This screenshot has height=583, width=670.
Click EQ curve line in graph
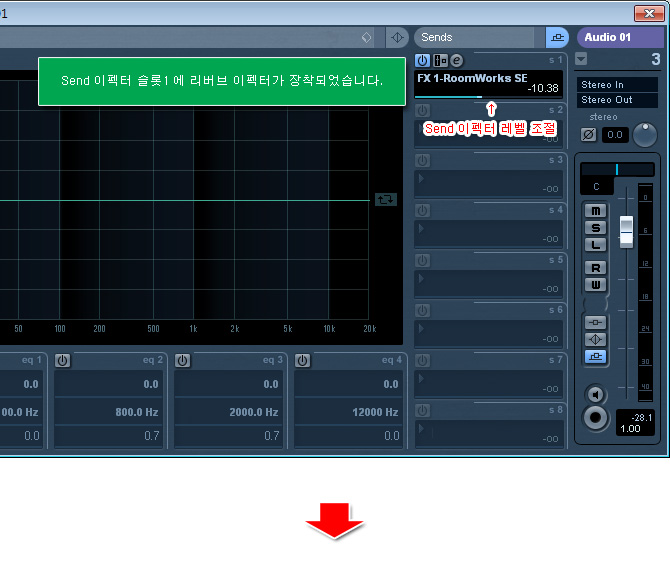pyautogui.click(x=185, y=200)
